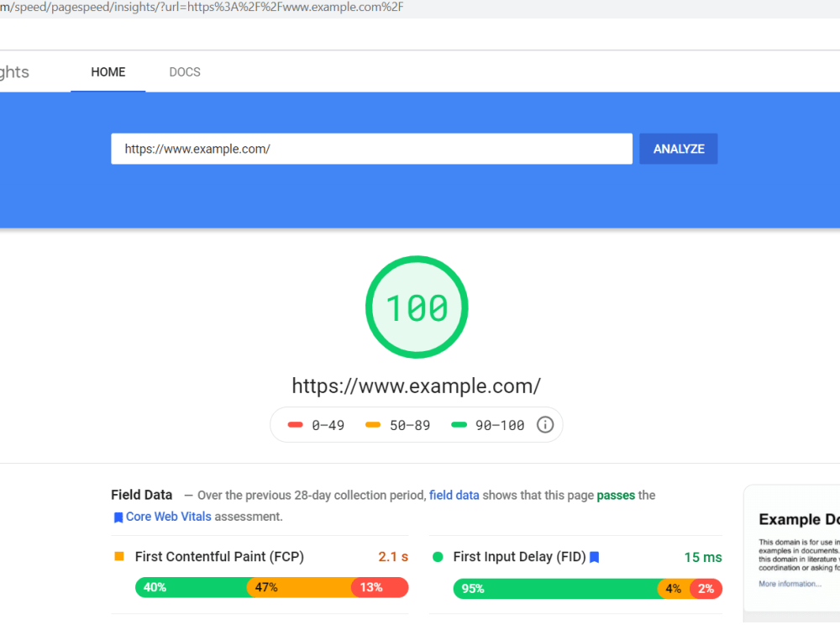This screenshot has width=840, height=630.
Task: Click the bookmark icon next to First Input Delay
Action: pos(594,557)
